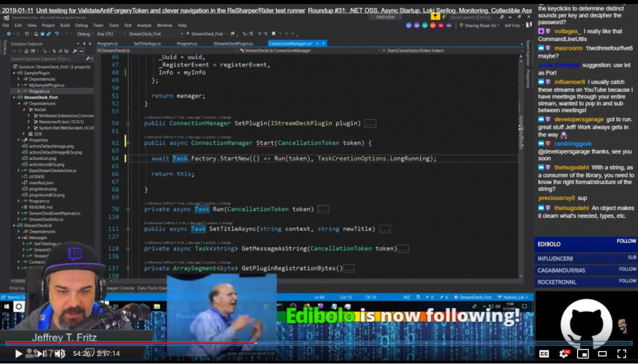Collapse the SamplePlugin project node

[x=15, y=73]
